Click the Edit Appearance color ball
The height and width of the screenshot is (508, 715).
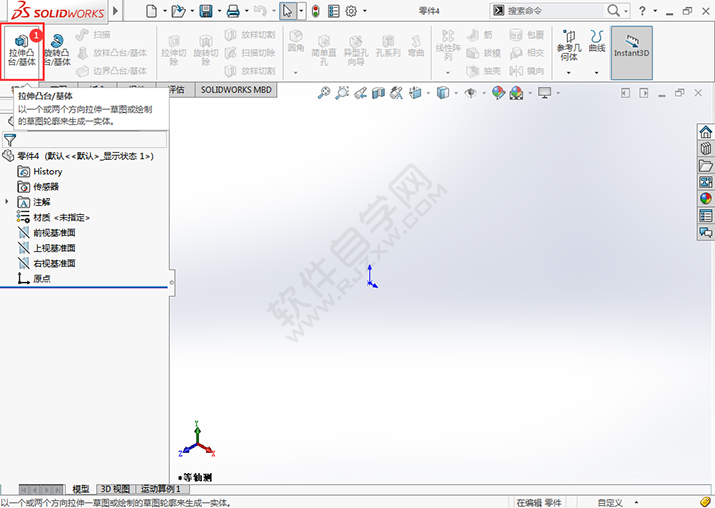click(x=498, y=93)
